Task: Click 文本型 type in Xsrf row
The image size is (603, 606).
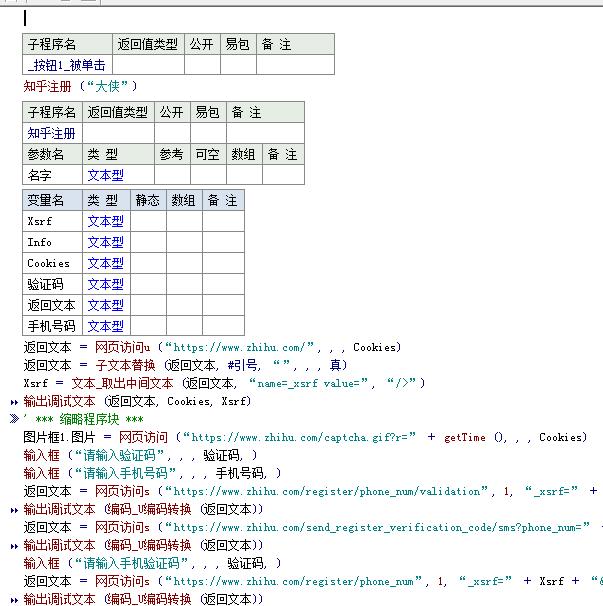Action: (x=106, y=221)
